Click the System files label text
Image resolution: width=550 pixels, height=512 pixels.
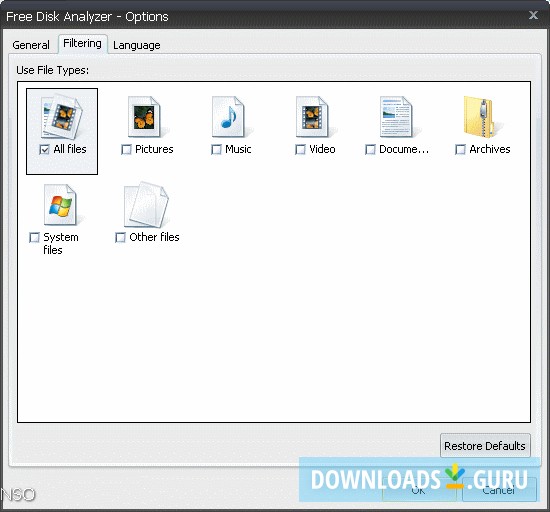coord(60,243)
